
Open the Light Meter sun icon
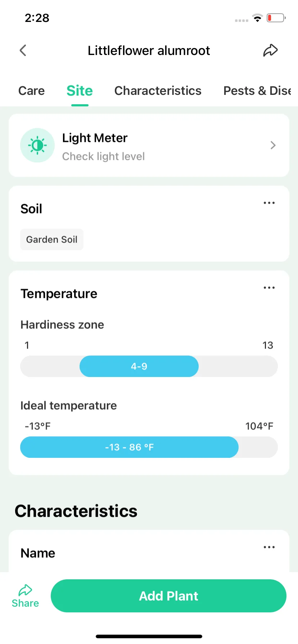37,145
